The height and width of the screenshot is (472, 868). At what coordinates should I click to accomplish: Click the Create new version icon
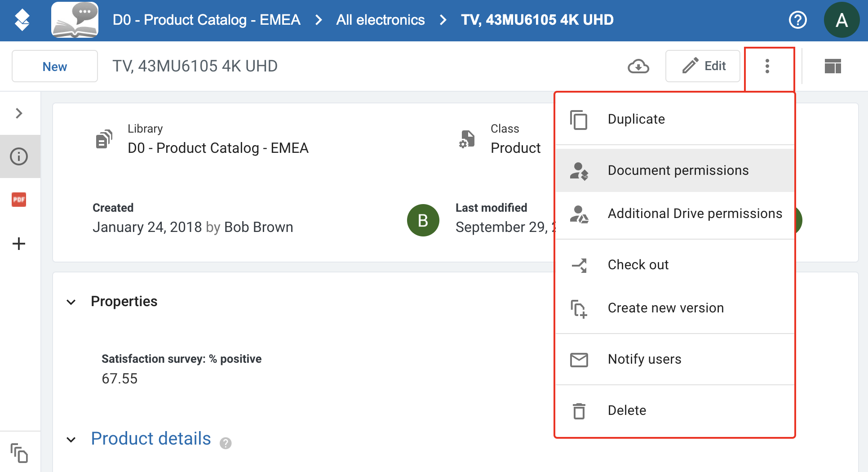579,309
